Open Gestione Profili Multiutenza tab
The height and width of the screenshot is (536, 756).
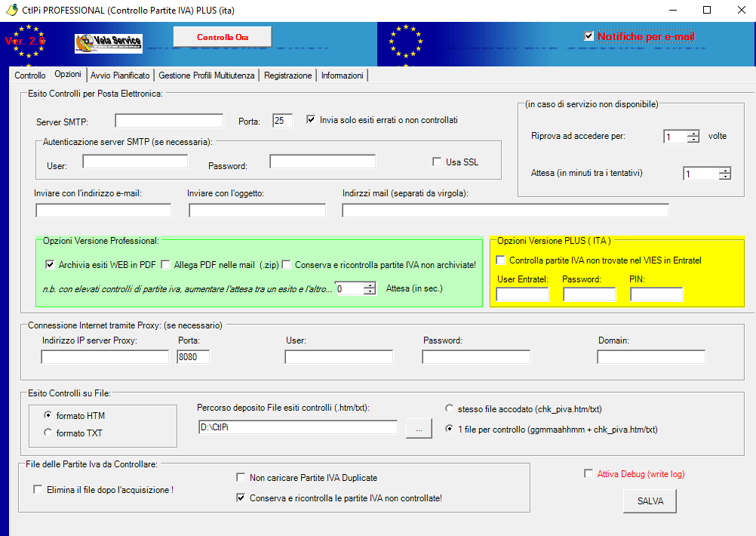(x=207, y=75)
